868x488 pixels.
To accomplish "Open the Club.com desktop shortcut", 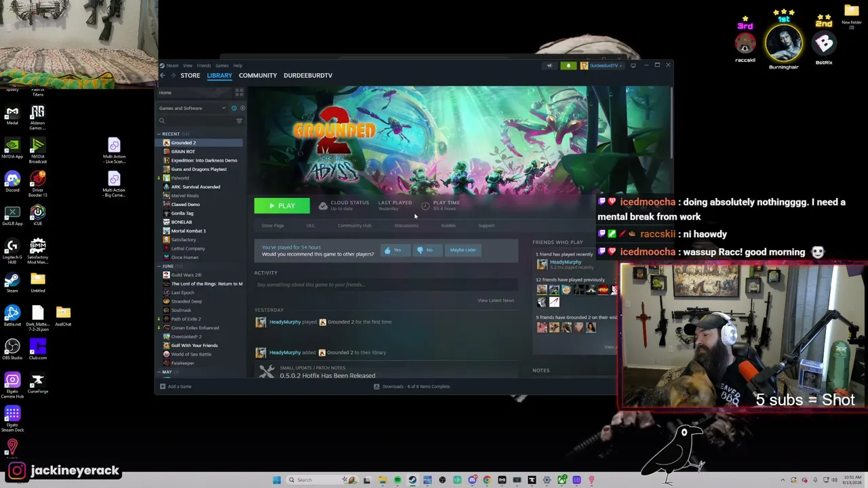I will click(x=37, y=349).
